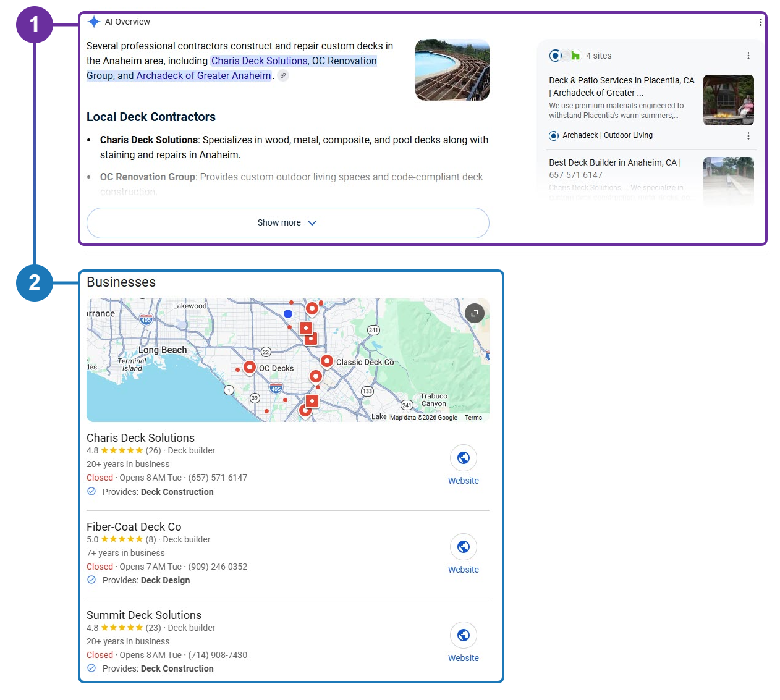
Task: Click the Long Beach label on map
Action: (x=163, y=350)
